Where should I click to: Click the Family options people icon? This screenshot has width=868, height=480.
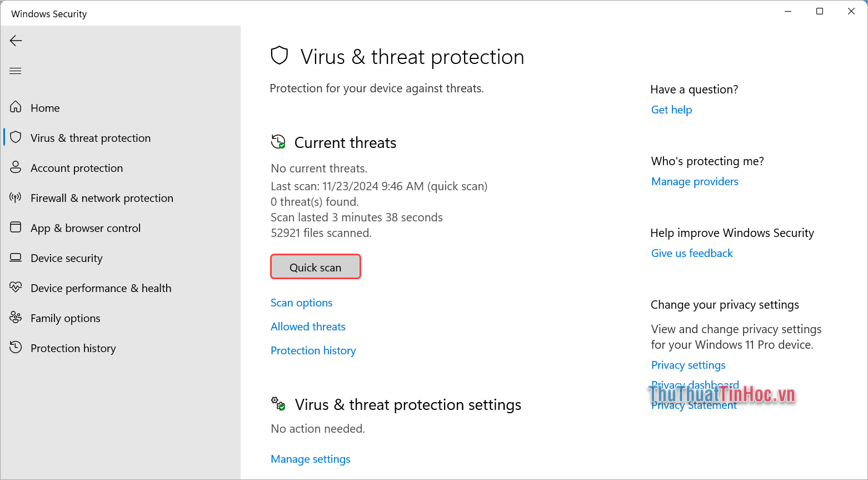16,317
